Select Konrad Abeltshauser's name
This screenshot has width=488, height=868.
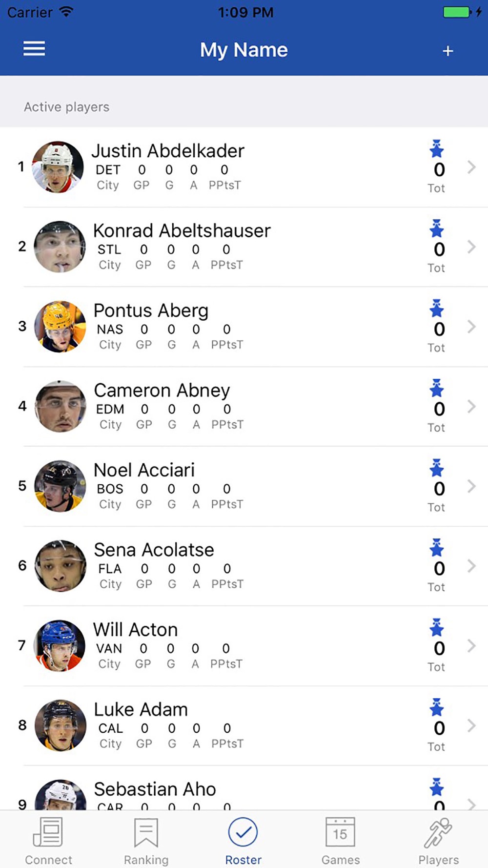(x=182, y=231)
